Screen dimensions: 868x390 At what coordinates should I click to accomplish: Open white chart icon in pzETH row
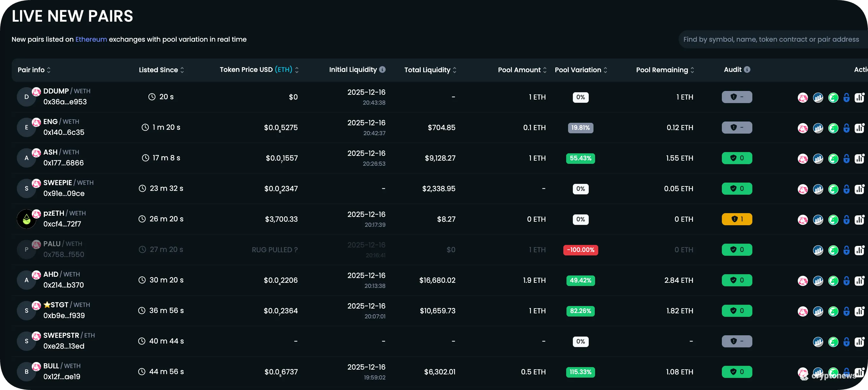(x=859, y=219)
